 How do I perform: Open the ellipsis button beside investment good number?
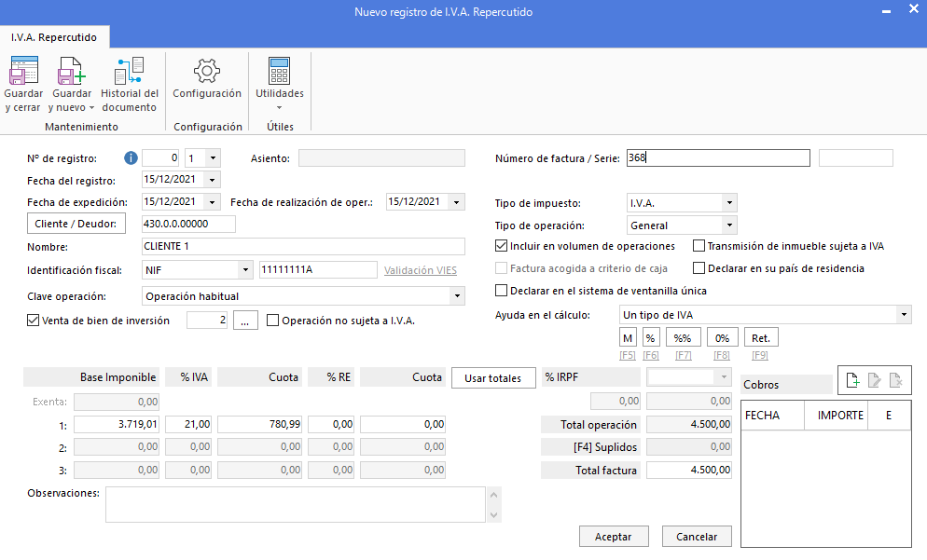click(245, 321)
